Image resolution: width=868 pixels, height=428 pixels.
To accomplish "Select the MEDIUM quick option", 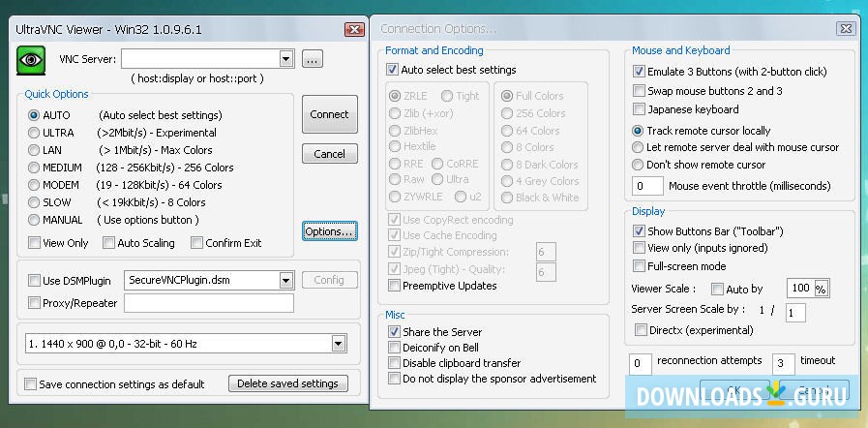I will (34, 168).
